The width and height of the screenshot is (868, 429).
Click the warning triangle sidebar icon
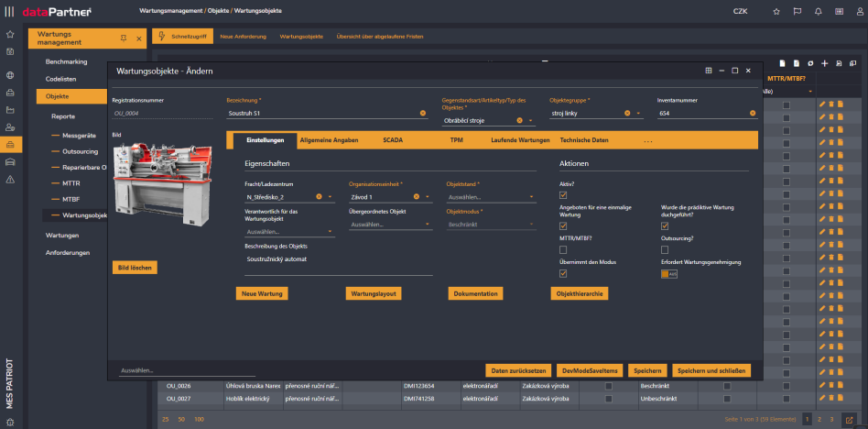10,181
